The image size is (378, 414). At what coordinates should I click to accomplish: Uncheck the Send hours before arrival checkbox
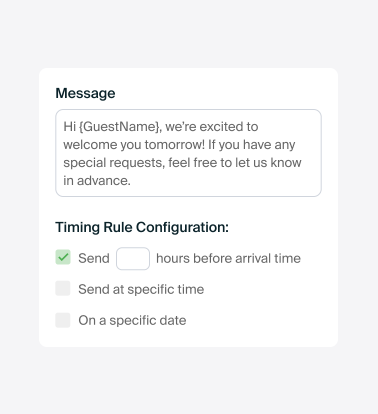coord(63,257)
